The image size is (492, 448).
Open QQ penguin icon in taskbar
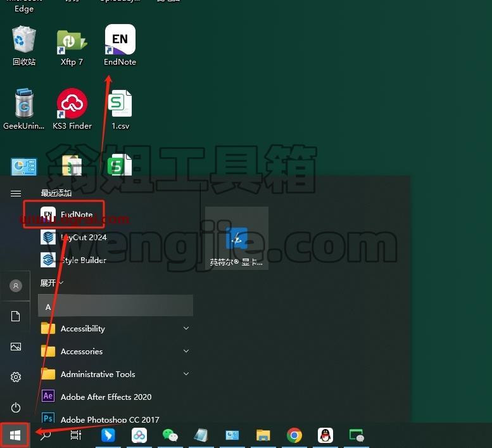(325, 435)
